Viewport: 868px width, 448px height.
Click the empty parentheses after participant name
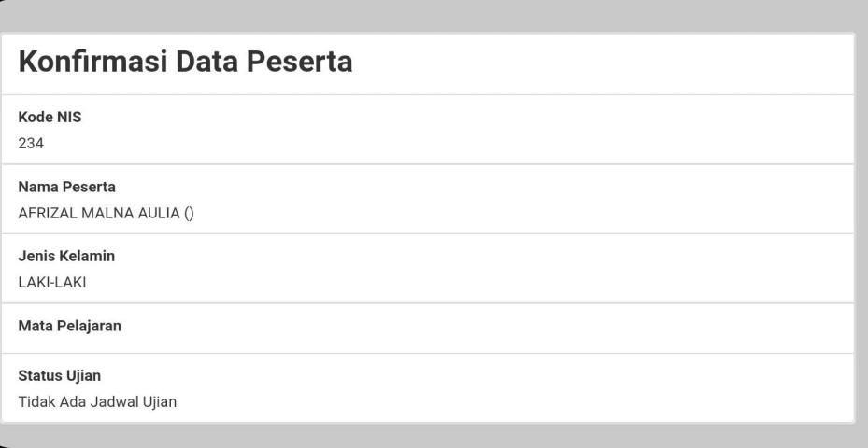pyautogui.click(x=189, y=212)
